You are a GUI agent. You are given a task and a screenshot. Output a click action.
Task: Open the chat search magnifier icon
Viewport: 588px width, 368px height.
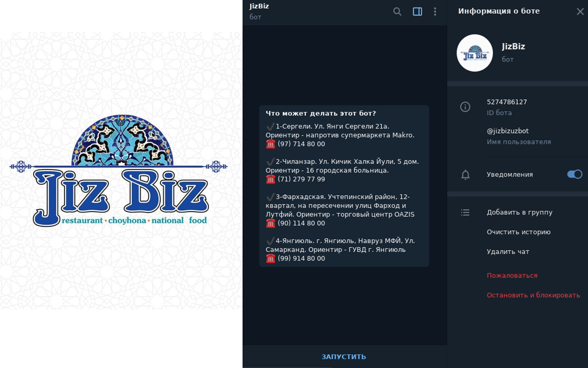tap(397, 11)
